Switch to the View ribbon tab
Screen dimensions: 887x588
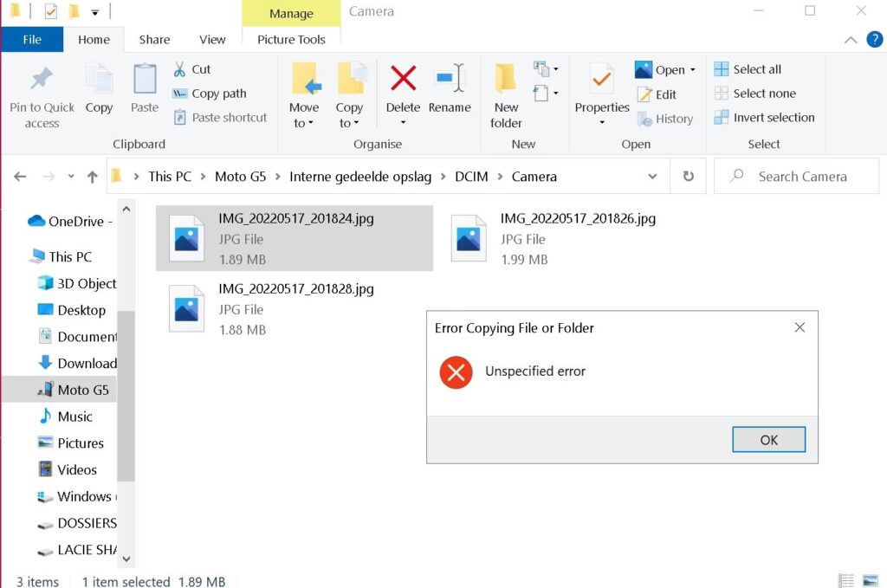tap(212, 39)
